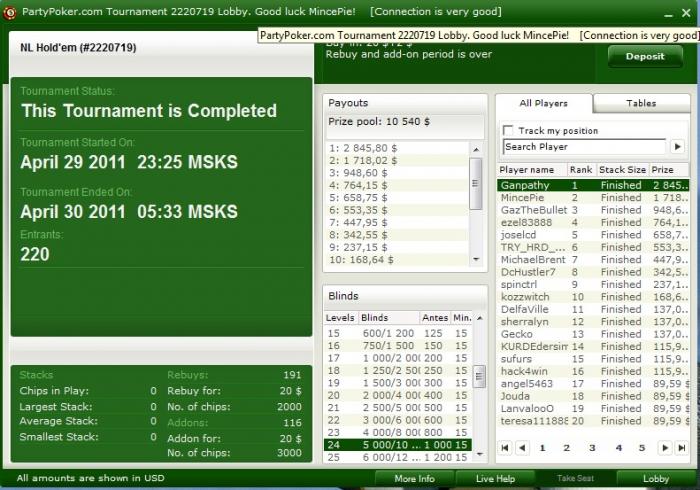Image resolution: width=700 pixels, height=490 pixels.
Task: Open players page 4
Action: tap(619, 448)
